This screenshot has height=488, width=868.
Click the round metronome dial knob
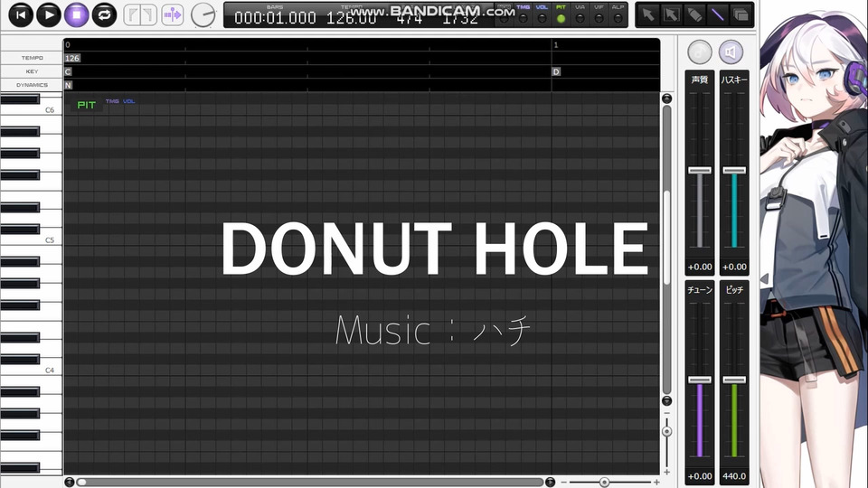[x=203, y=15]
